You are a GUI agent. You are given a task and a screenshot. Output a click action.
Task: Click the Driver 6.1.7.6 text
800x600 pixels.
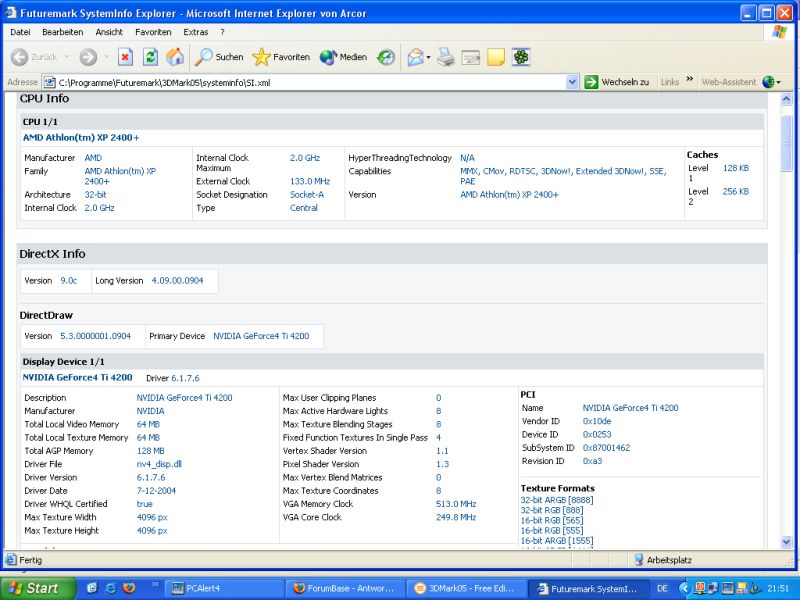point(172,378)
